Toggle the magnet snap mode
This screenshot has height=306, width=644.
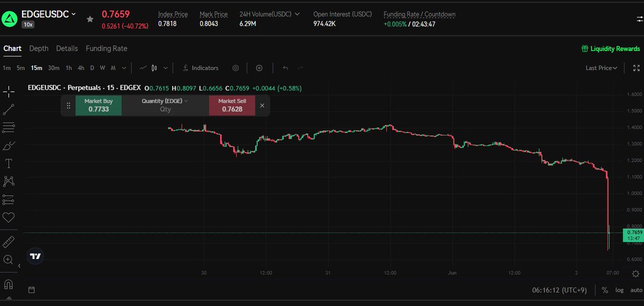click(x=9, y=284)
